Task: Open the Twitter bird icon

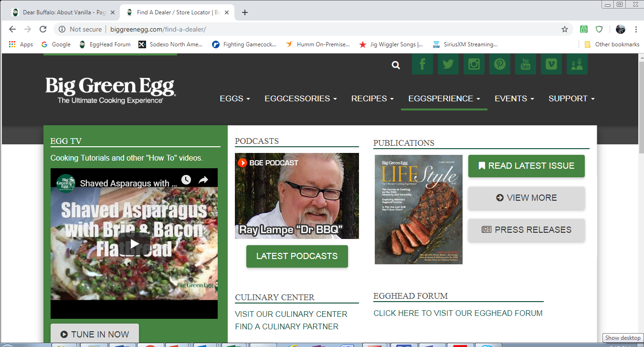Action: pos(448,64)
